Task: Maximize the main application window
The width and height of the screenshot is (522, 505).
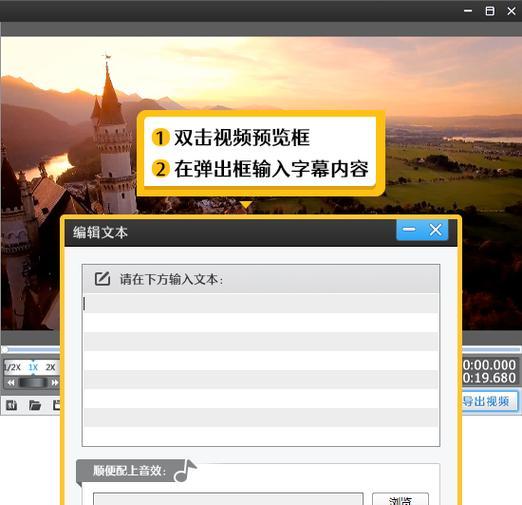Action: click(490, 11)
